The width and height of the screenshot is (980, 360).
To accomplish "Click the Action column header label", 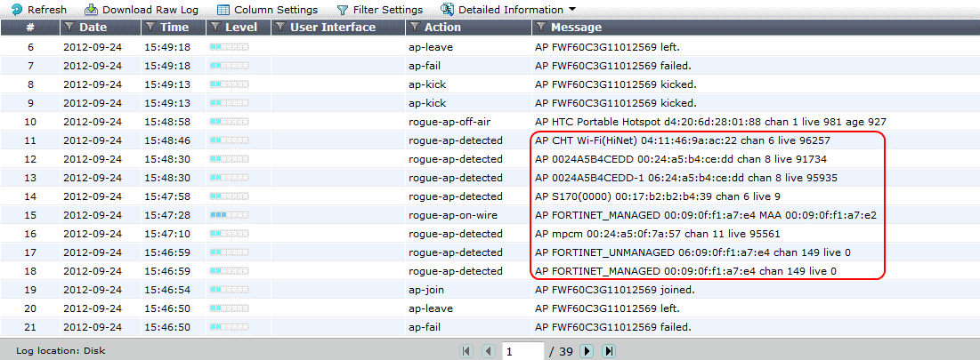I will pos(442,27).
